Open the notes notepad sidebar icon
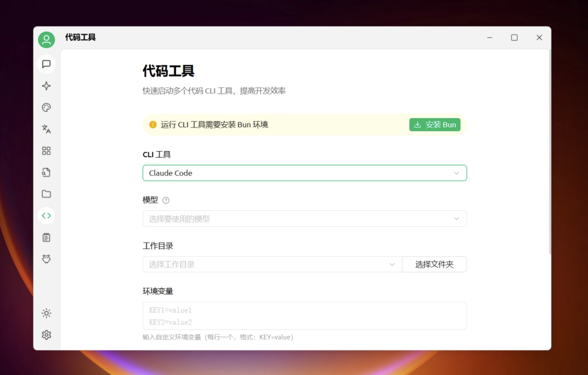This screenshot has height=375, width=588. point(46,238)
